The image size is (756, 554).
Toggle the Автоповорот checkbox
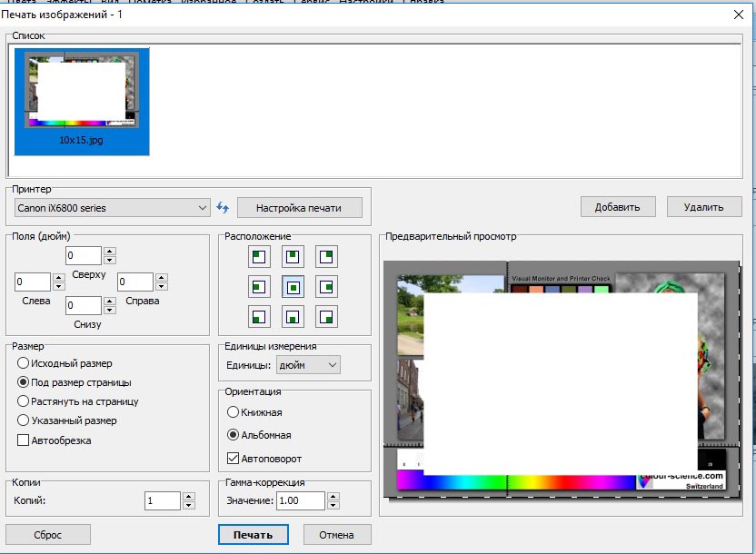[x=264, y=459]
